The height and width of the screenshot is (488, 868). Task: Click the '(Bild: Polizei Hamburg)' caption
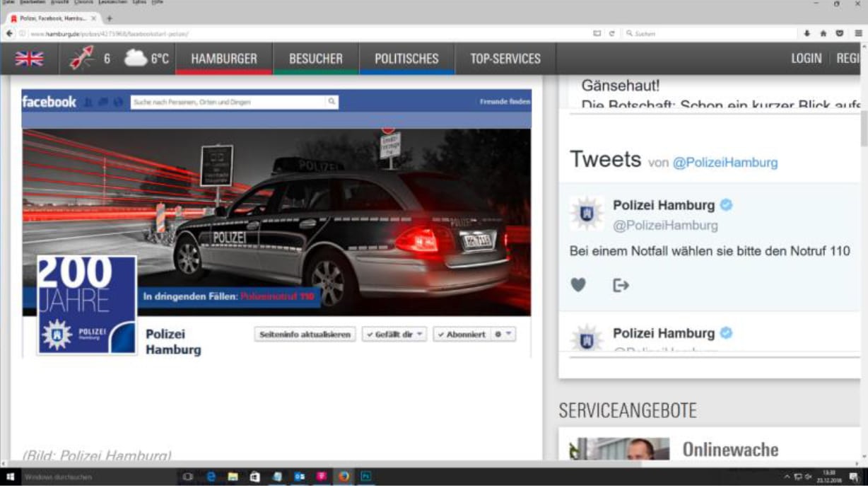[x=98, y=455]
